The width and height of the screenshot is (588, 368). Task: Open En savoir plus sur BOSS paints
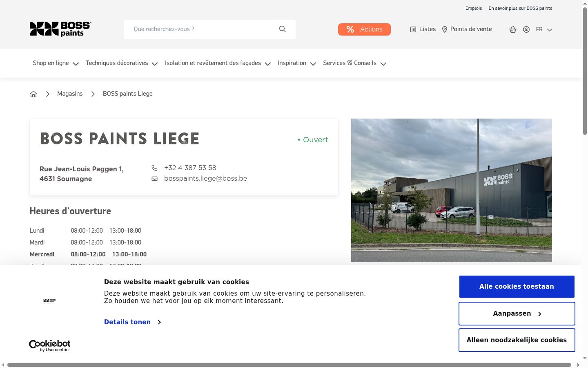pyautogui.click(x=520, y=8)
